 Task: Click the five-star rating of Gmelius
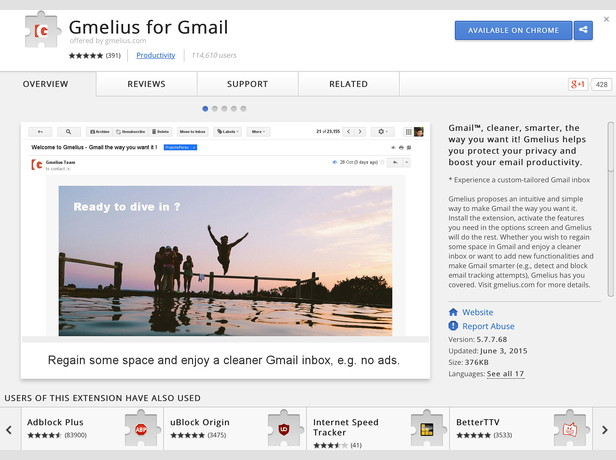[86, 56]
